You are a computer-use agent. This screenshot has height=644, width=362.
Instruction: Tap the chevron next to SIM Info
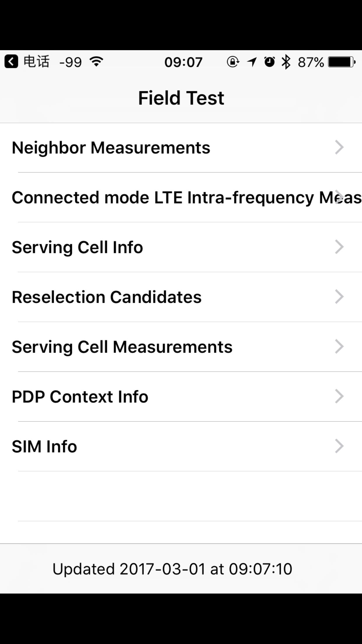click(339, 446)
